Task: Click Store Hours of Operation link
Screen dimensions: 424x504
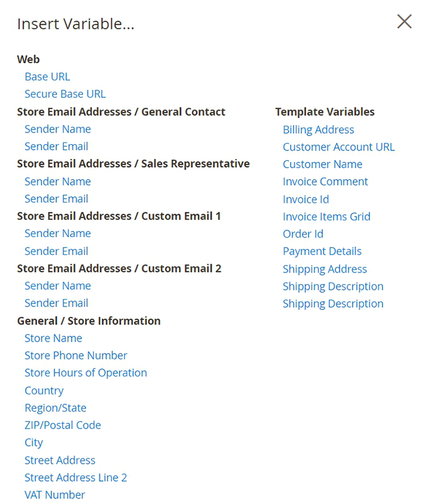Action: (x=86, y=373)
